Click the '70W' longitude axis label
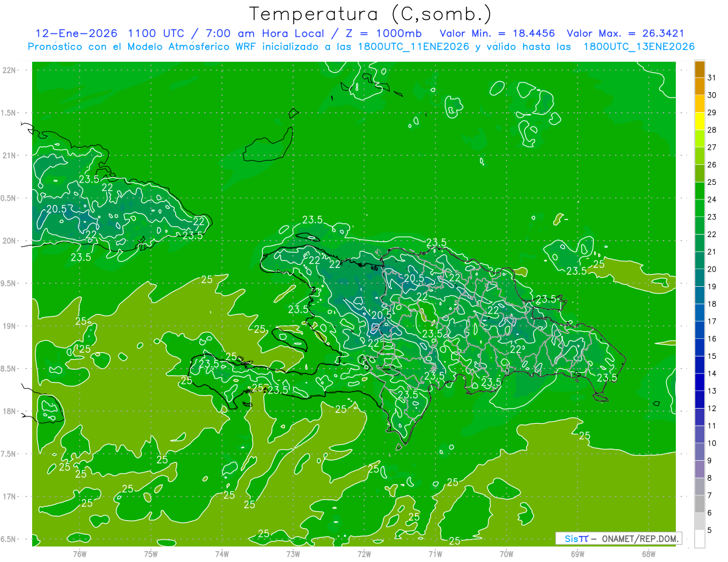 [507, 554]
